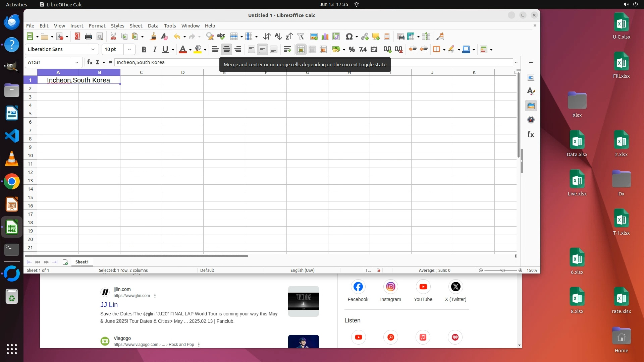The width and height of the screenshot is (644, 362).
Task: Enable Wrap Text for the cell
Action: pyautogui.click(x=287, y=50)
